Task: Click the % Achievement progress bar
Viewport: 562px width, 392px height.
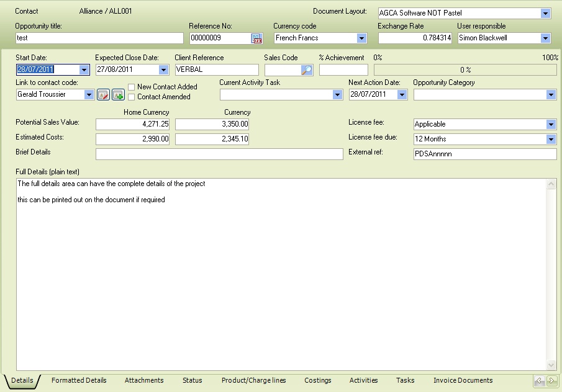Action: [x=465, y=70]
